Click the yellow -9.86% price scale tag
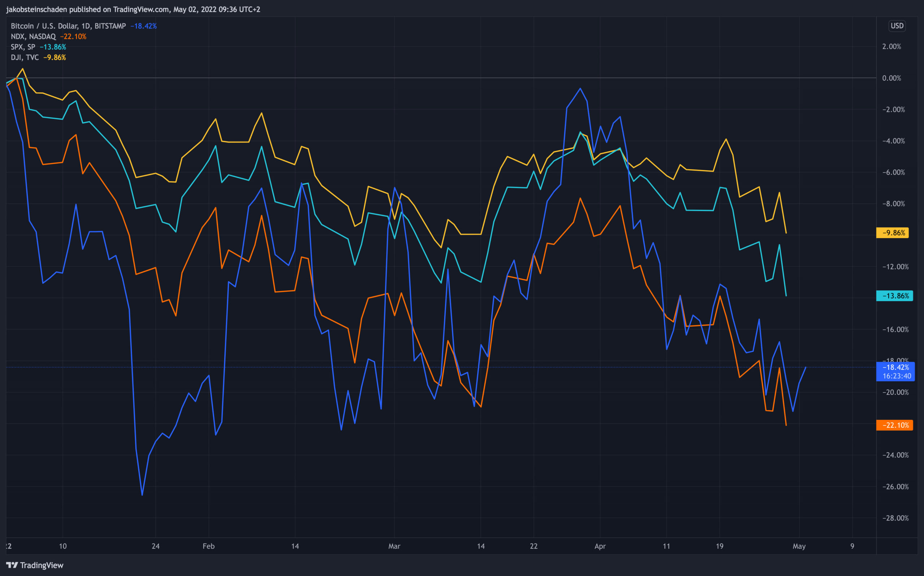The width and height of the screenshot is (924, 576). pos(892,233)
